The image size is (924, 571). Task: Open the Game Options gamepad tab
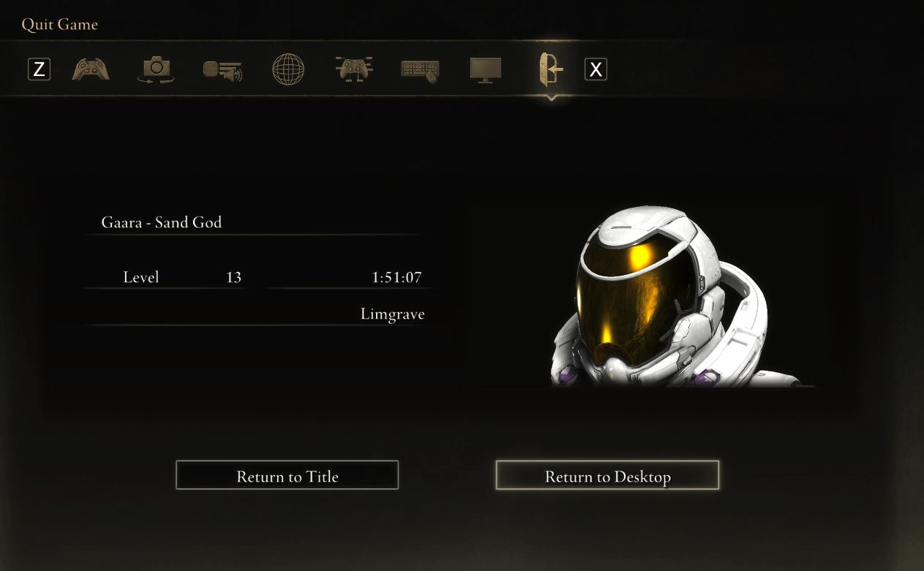tap(91, 69)
